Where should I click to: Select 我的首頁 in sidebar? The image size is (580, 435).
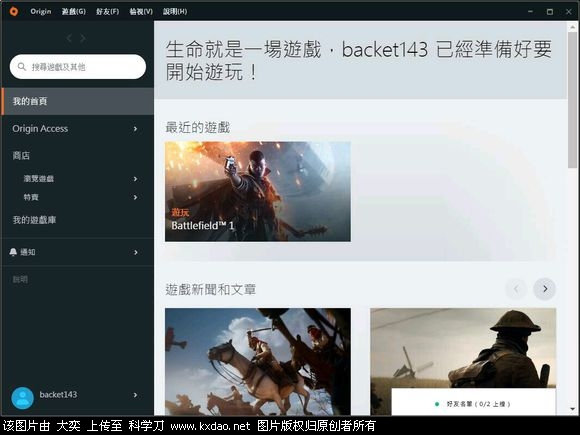78,101
